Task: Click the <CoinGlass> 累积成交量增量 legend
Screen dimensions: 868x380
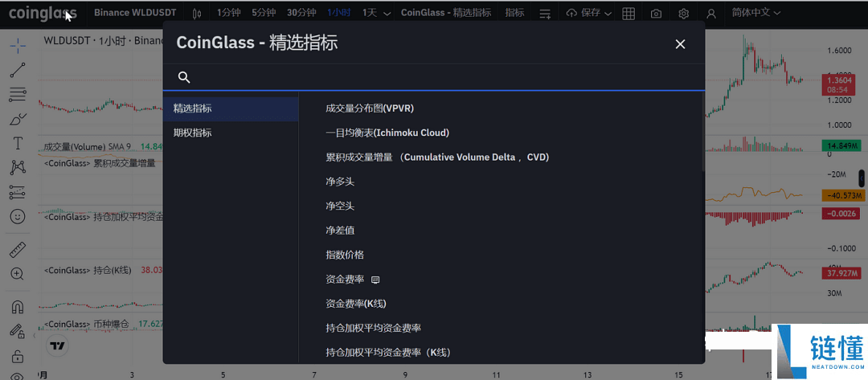Action: (99, 163)
